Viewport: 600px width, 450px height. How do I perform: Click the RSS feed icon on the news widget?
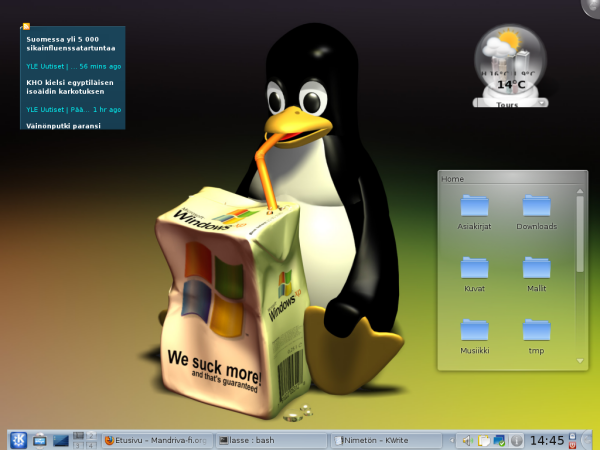pyautogui.click(x=26, y=26)
